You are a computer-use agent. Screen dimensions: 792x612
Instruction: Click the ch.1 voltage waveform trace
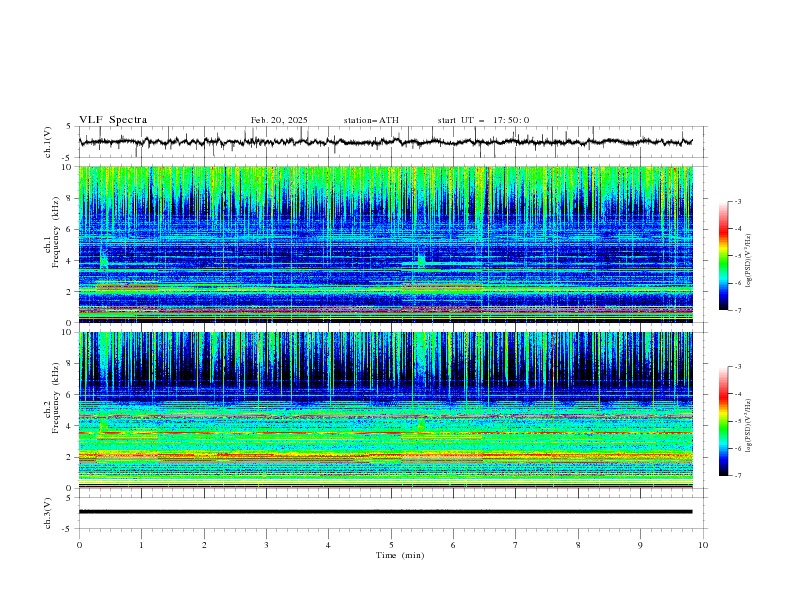385,142
